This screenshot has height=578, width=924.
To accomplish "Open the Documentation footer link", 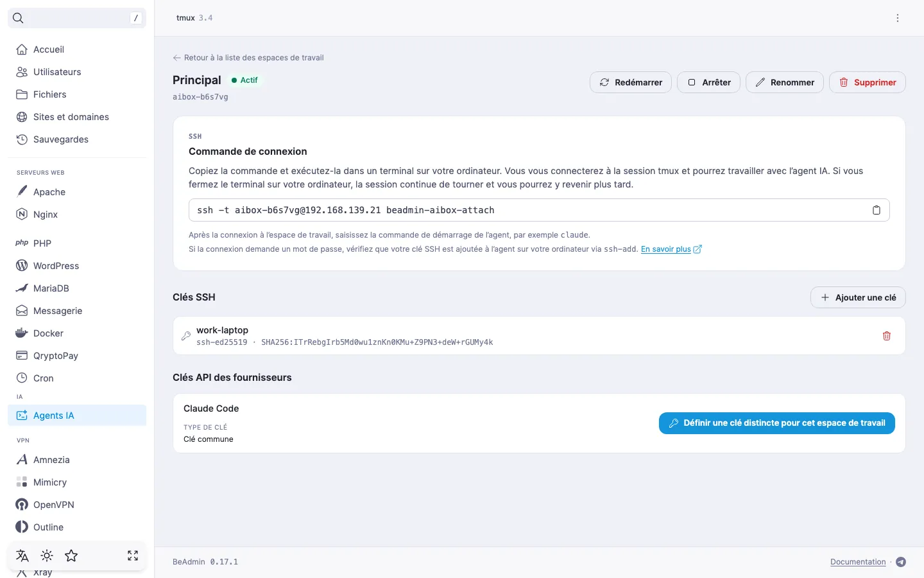I will click(x=858, y=562).
